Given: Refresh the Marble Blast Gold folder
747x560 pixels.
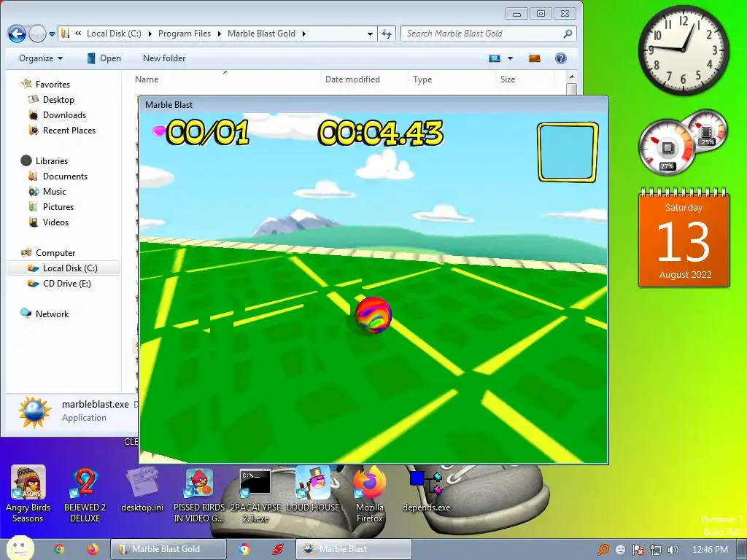Looking at the screenshot, I should 387,34.
